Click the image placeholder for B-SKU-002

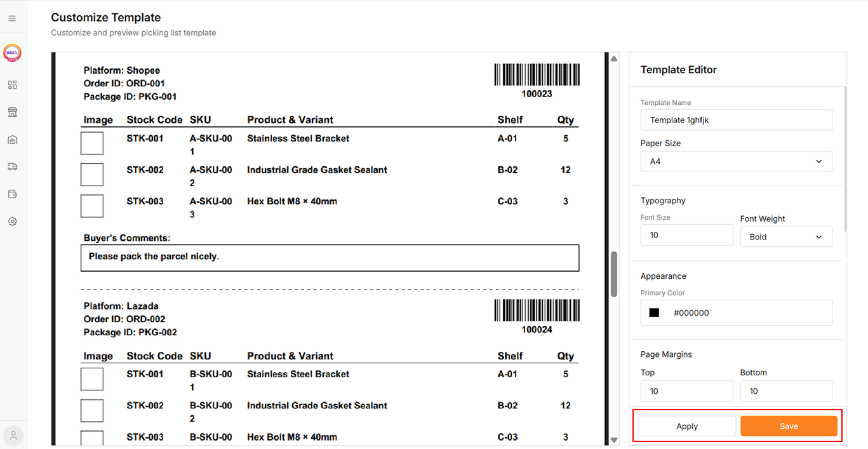tap(92, 411)
